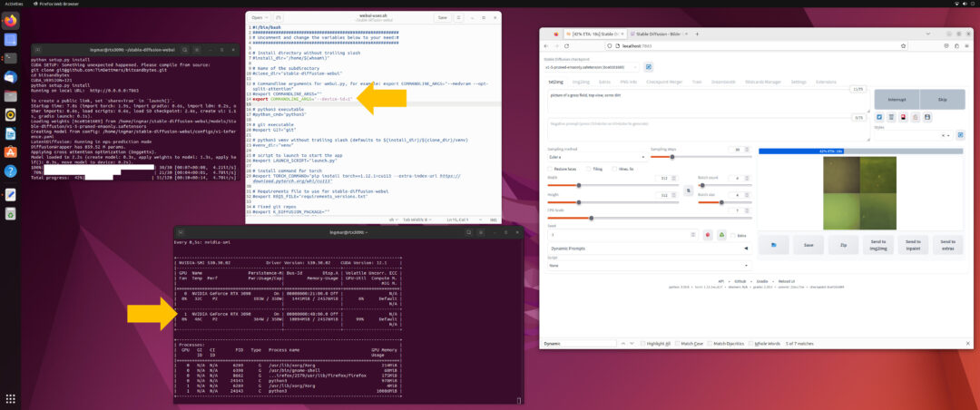The image size is (980, 410).
Task: Toggle Whole Words in find bar
Action: coord(751,343)
